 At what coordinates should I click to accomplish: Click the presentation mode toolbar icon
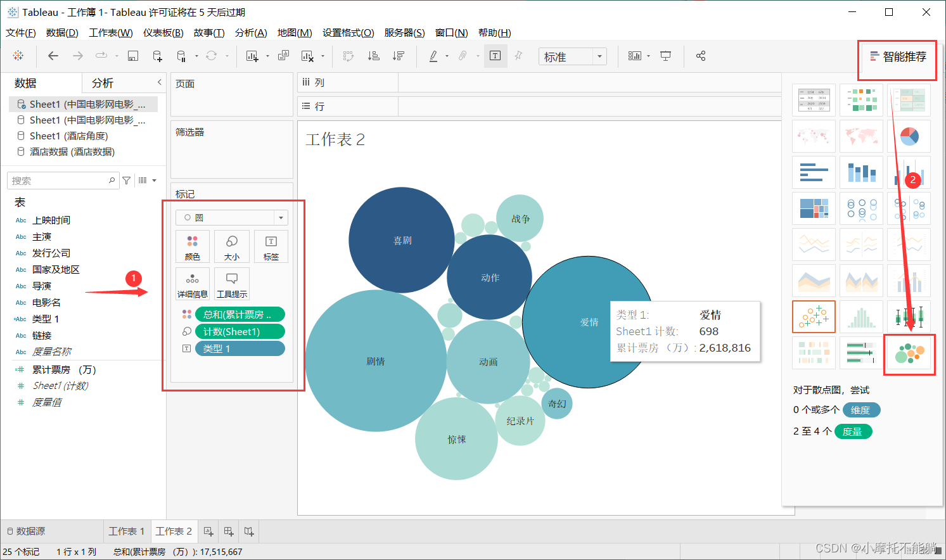click(x=665, y=56)
